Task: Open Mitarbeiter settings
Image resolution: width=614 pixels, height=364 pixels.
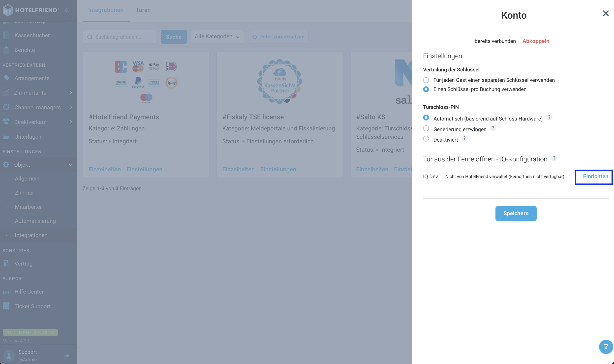Action: point(28,207)
